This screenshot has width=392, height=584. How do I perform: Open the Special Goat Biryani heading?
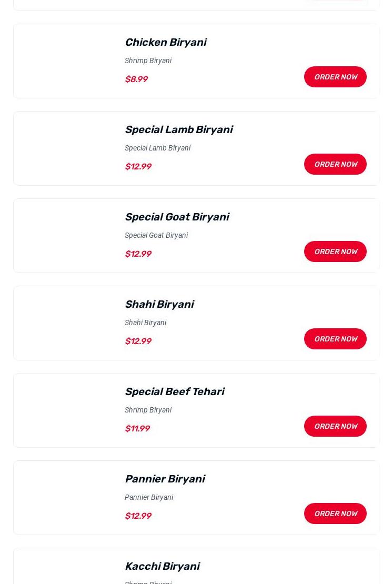coord(176,217)
